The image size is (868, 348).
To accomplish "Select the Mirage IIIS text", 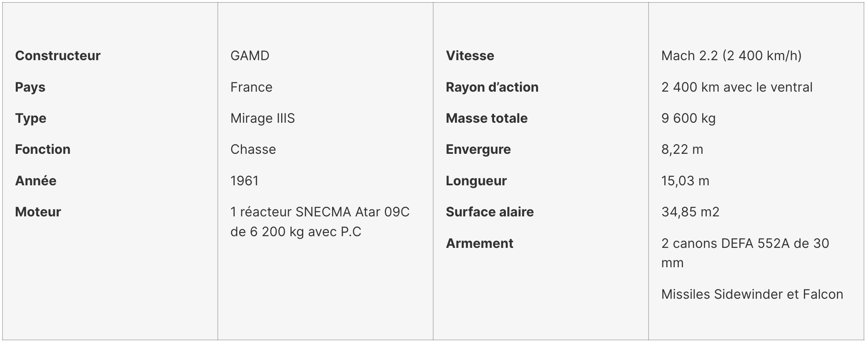I will (263, 118).
